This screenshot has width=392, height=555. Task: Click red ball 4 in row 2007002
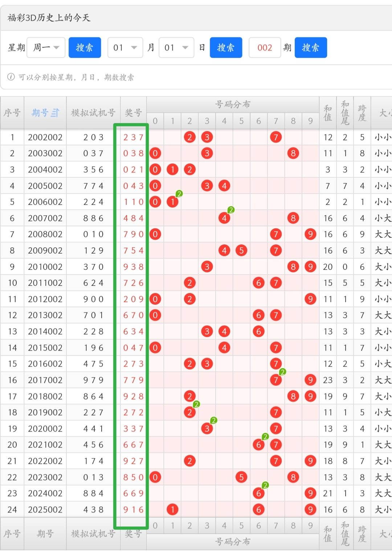[224, 218]
